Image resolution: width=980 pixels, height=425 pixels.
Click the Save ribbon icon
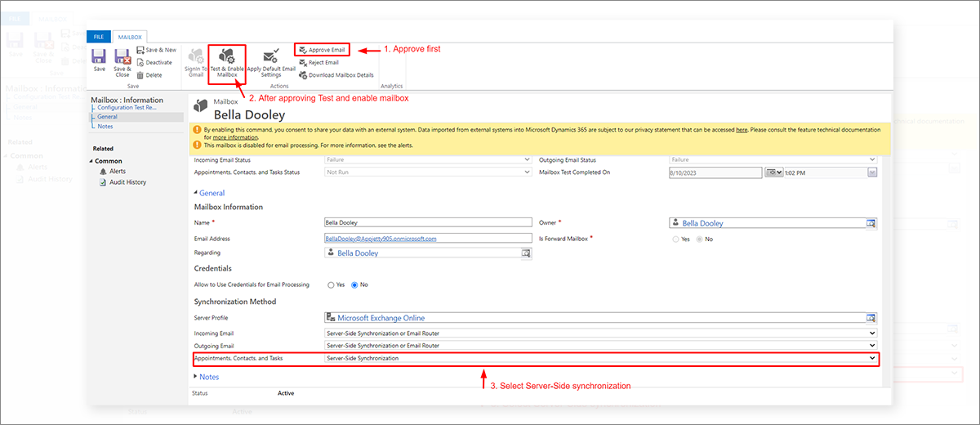(x=99, y=61)
